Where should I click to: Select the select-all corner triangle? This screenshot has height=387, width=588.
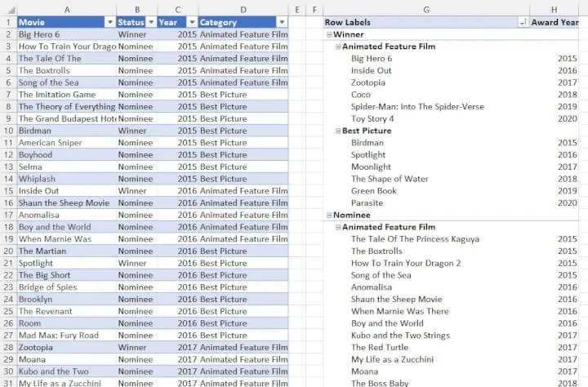[x=7, y=8]
